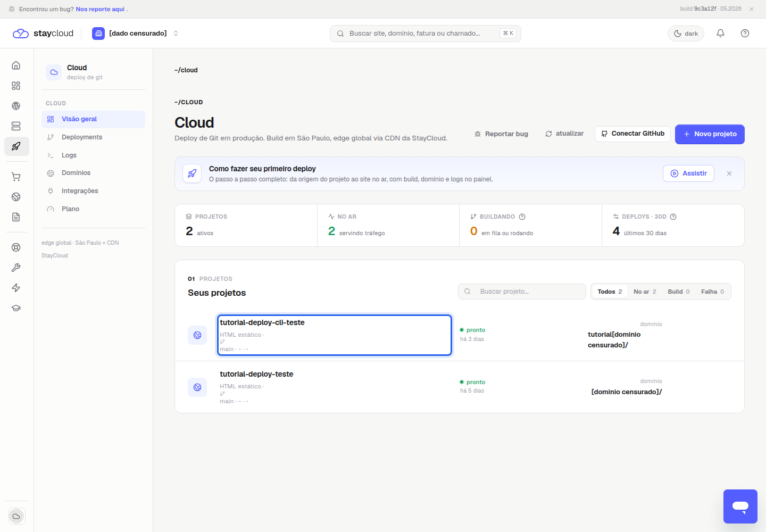Close the top bug report bar
Viewport: 766px width, 532px height.
pyautogui.click(x=752, y=9)
